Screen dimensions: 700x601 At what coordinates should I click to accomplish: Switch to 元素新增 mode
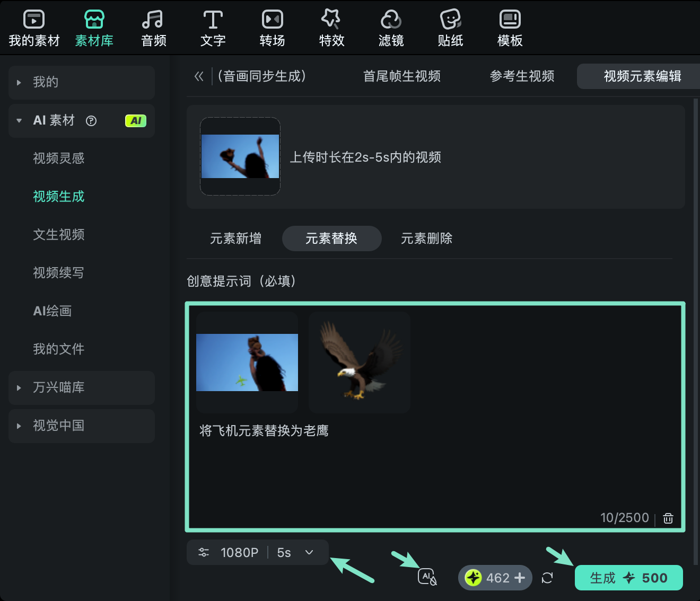click(x=236, y=238)
